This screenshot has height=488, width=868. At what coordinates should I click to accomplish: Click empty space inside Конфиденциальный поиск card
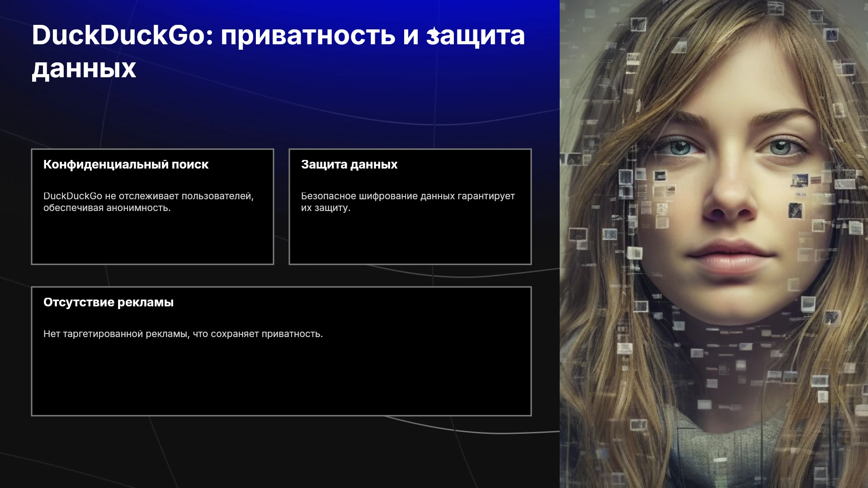(152, 239)
